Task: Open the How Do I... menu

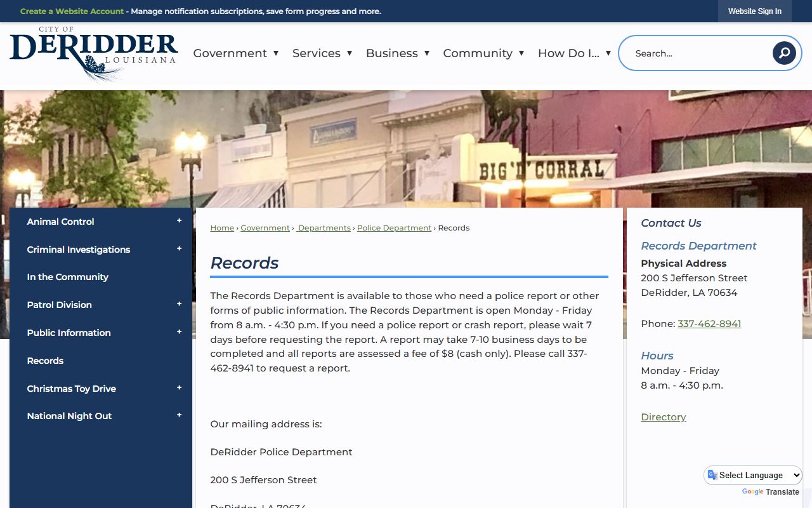Action: pyautogui.click(x=574, y=53)
